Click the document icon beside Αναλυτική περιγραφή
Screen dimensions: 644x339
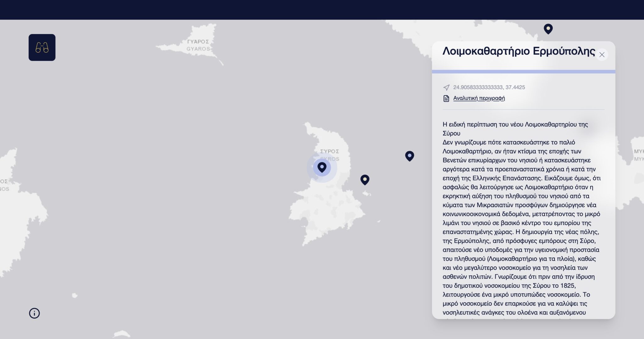[446, 99]
